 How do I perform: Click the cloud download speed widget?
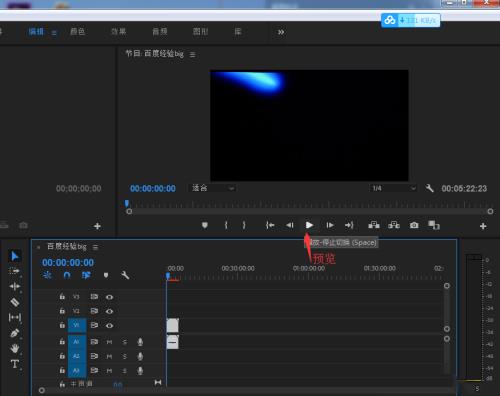(x=411, y=20)
